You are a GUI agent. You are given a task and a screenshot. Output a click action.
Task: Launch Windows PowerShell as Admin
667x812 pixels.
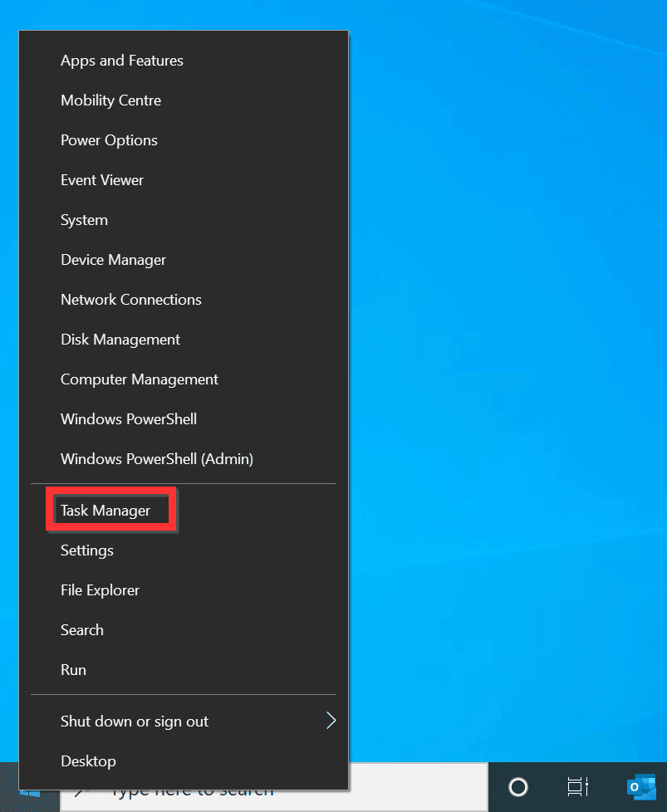coord(156,459)
